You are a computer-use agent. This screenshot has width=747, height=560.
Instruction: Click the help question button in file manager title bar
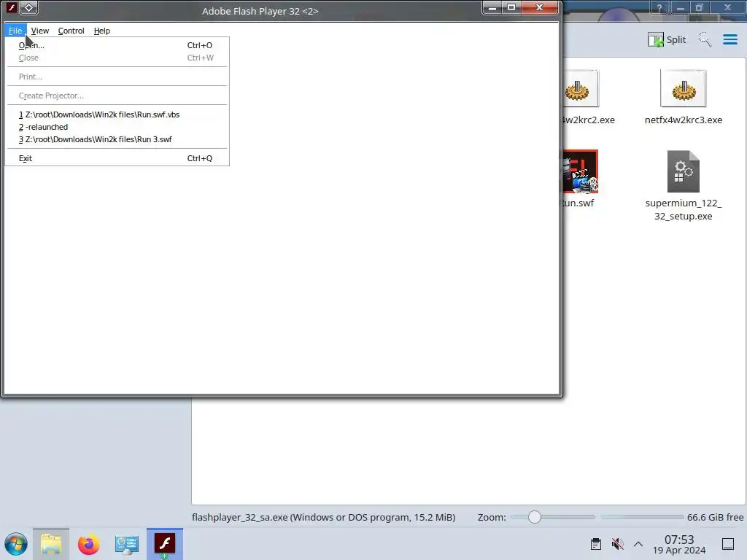(659, 7)
